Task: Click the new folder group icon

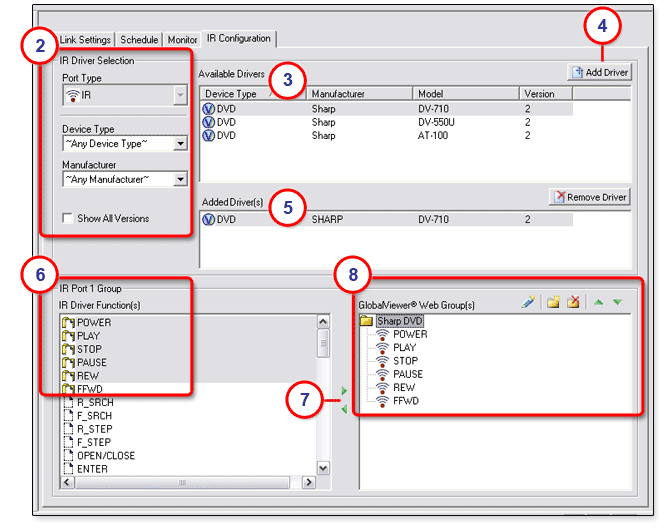Action: tap(553, 302)
